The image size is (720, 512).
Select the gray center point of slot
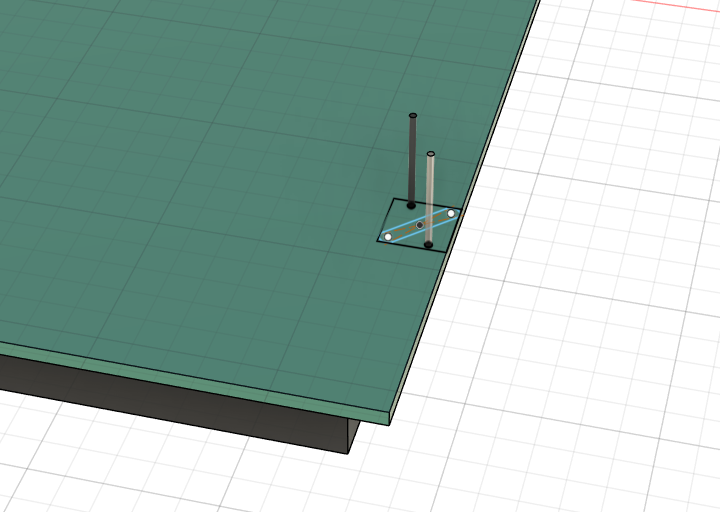tap(420, 225)
